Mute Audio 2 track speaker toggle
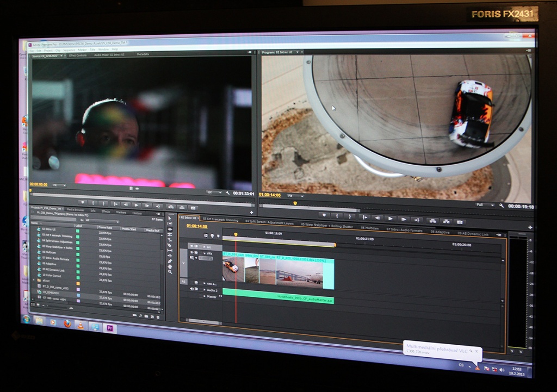Screen dimensions: 557x392 (191, 289)
